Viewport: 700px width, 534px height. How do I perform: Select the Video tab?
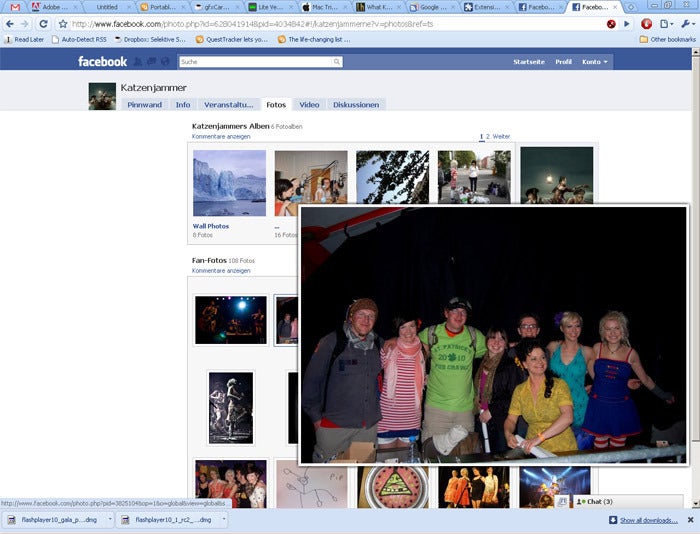[x=309, y=104]
